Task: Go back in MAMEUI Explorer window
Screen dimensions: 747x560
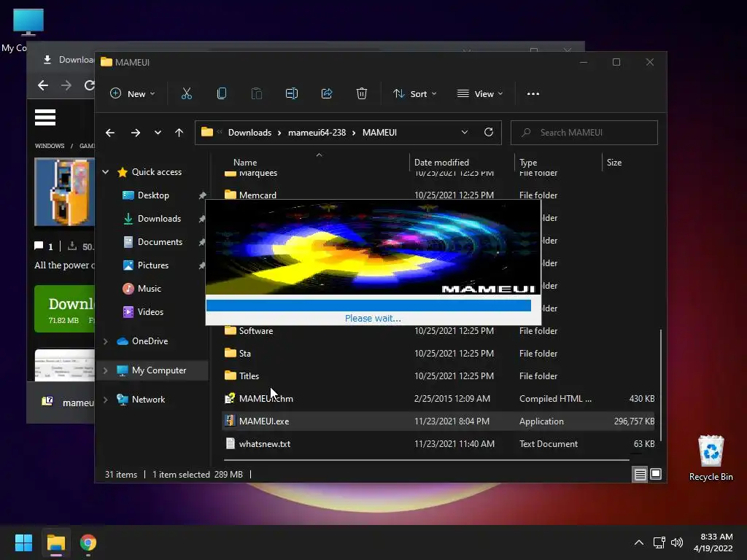Action: [x=110, y=133]
